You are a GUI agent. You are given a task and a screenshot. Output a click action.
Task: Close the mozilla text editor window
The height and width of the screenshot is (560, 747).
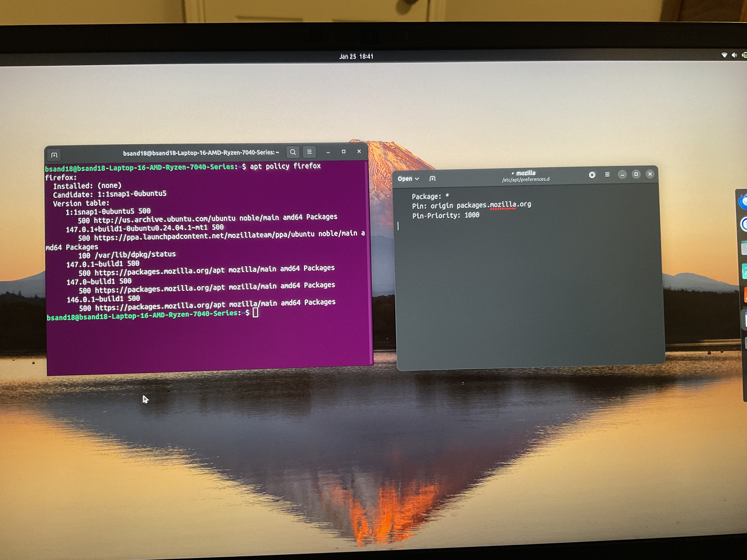pos(650,174)
